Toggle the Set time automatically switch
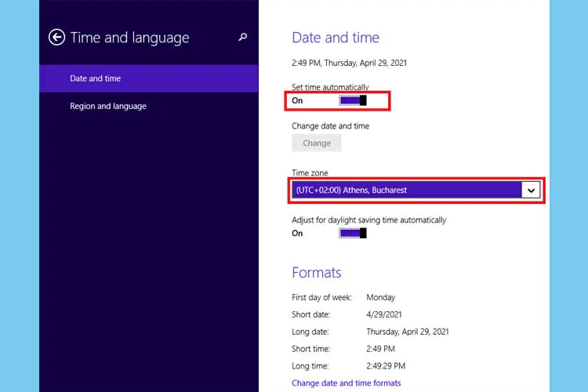 pyautogui.click(x=353, y=100)
